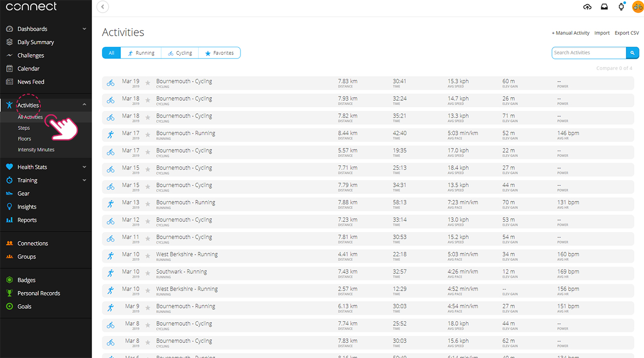The image size is (644, 358).
Task: Open Goals in sidebar
Action: click(24, 306)
